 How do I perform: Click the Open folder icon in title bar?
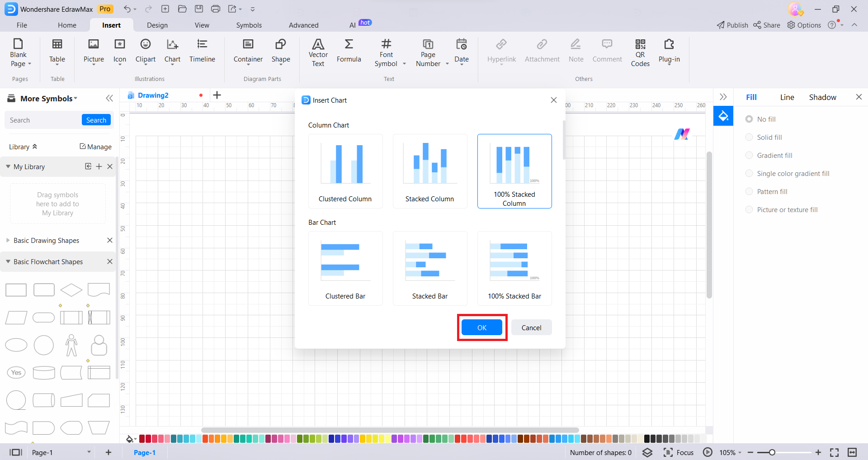182,9
